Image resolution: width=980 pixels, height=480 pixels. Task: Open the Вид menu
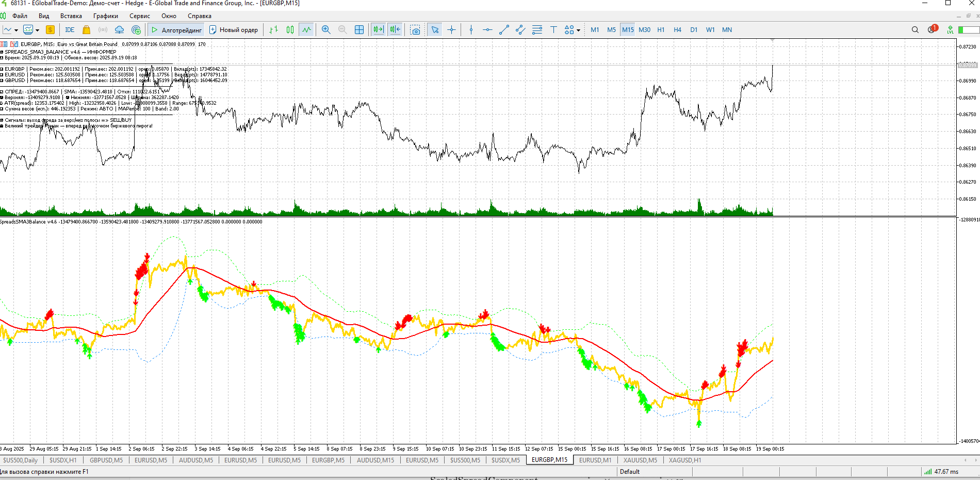click(x=44, y=16)
